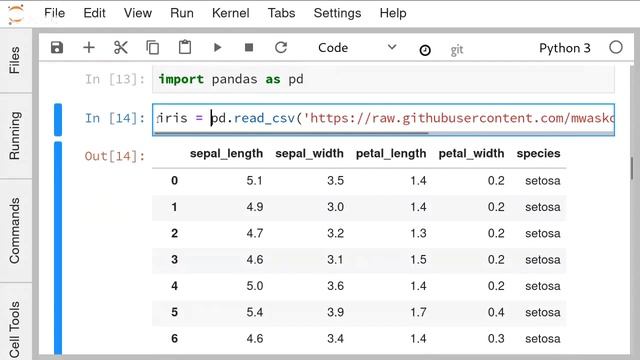Screen dimensions: 640x360
Task: Click sepal_length value 4.9 in row 1
Action: pyautogui.click(x=254, y=207)
